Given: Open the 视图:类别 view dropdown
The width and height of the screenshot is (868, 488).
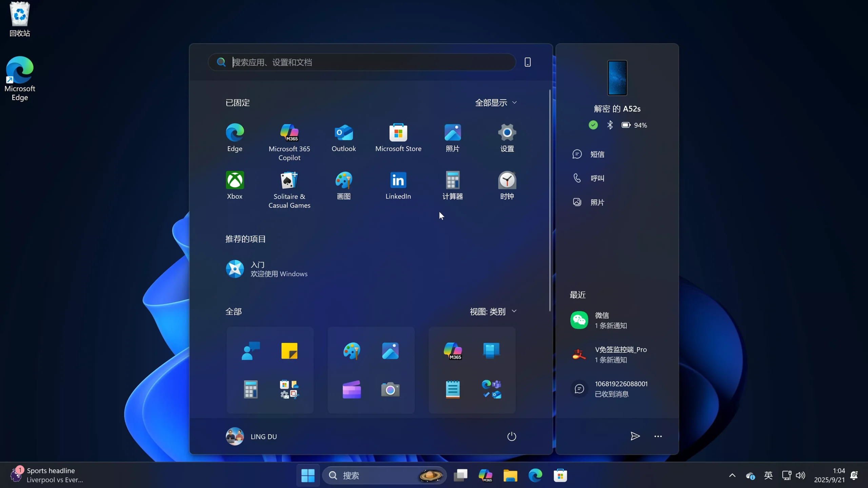Looking at the screenshot, I should [493, 311].
